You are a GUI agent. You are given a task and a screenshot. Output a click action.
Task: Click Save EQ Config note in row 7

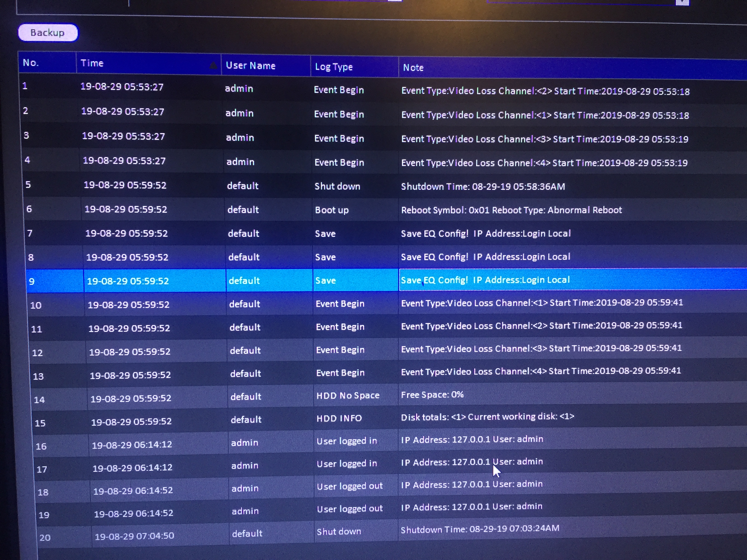[485, 234]
